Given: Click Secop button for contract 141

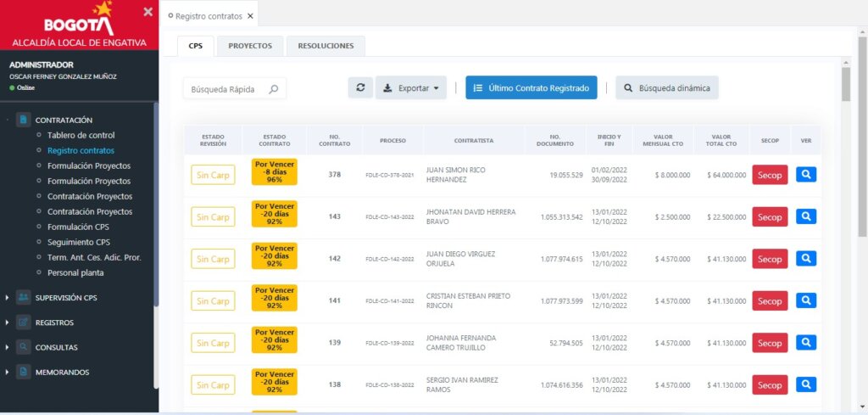Looking at the screenshot, I should point(770,301).
